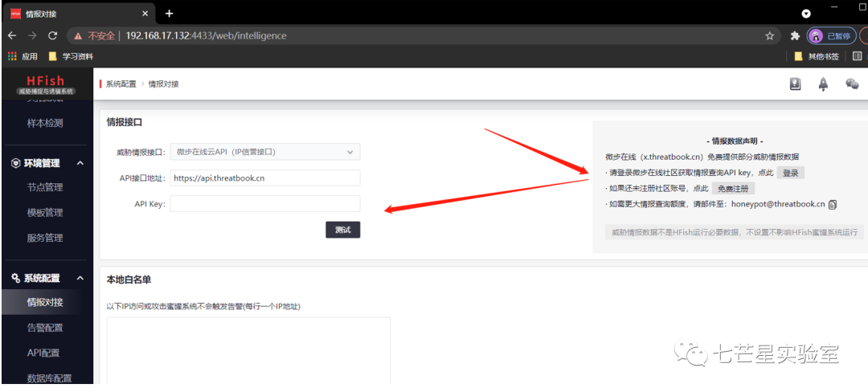Click the local whitelist text area
This screenshot has width=868, height=392.
point(248,350)
